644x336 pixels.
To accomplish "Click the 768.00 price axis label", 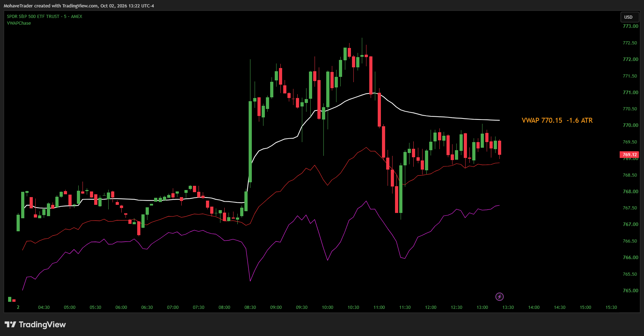I will [x=630, y=191].
